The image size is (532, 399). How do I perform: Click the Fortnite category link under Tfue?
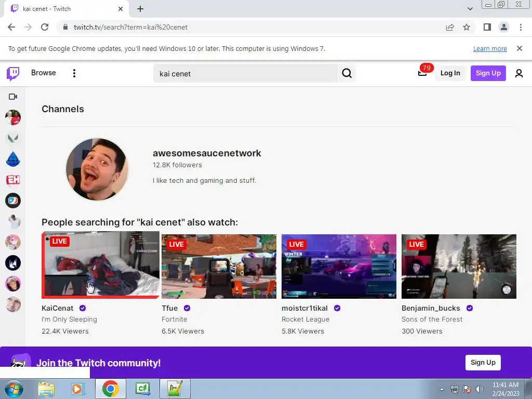coord(175,320)
